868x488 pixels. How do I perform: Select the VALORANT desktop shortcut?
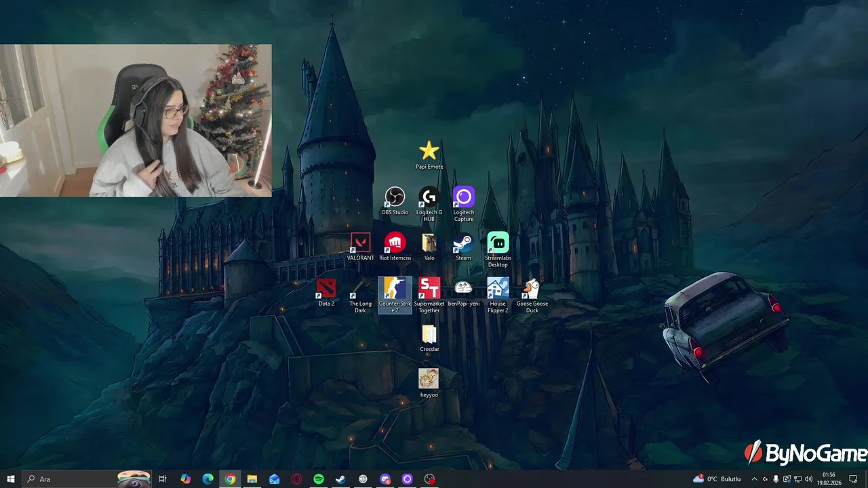pos(360,247)
